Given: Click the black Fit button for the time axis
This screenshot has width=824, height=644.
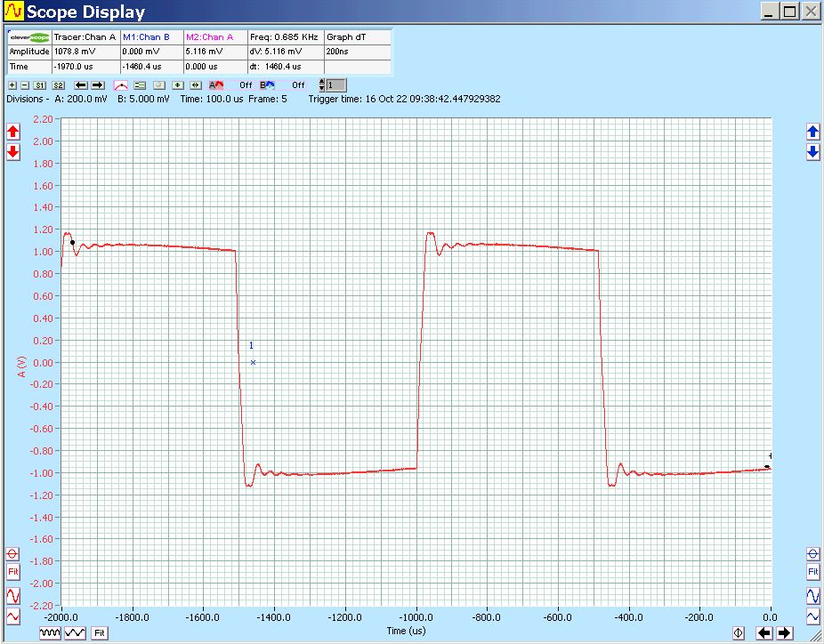Looking at the screenshot, I should click(100, 633).
